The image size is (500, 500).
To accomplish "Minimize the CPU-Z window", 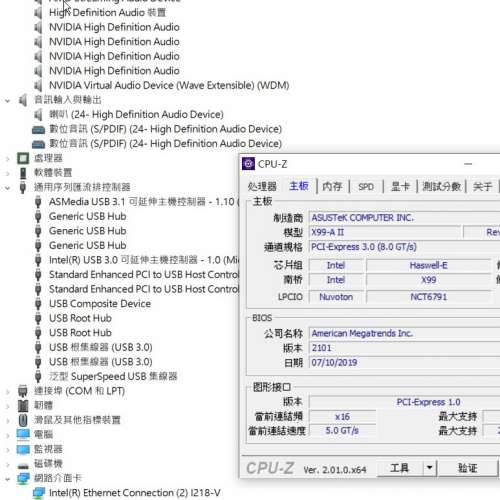I will click(468, 164).
